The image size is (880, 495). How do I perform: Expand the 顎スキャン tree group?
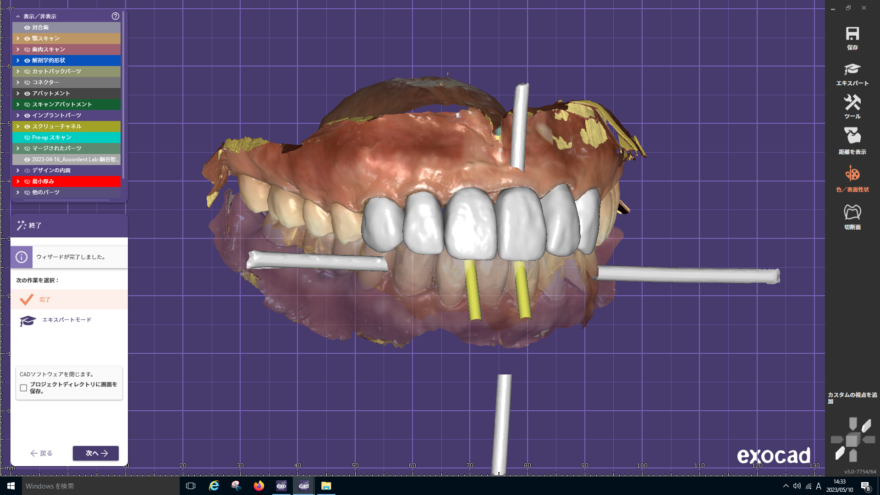click(18, 38)
